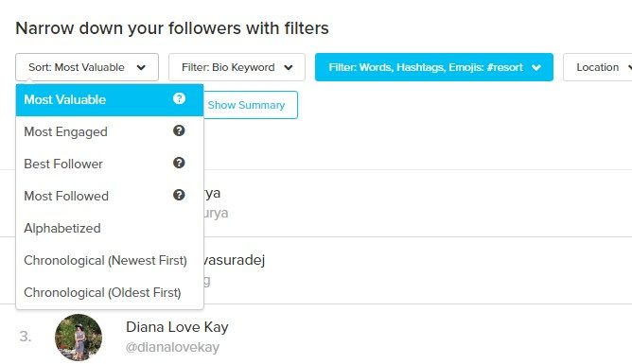Choose Chronological (Newest First)

(x=110, y=261)
